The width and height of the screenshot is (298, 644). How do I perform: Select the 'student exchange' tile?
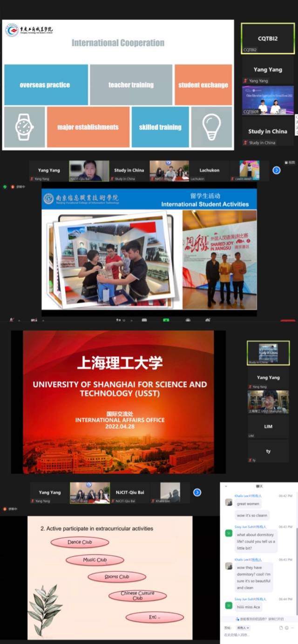[x=203, y=85]
